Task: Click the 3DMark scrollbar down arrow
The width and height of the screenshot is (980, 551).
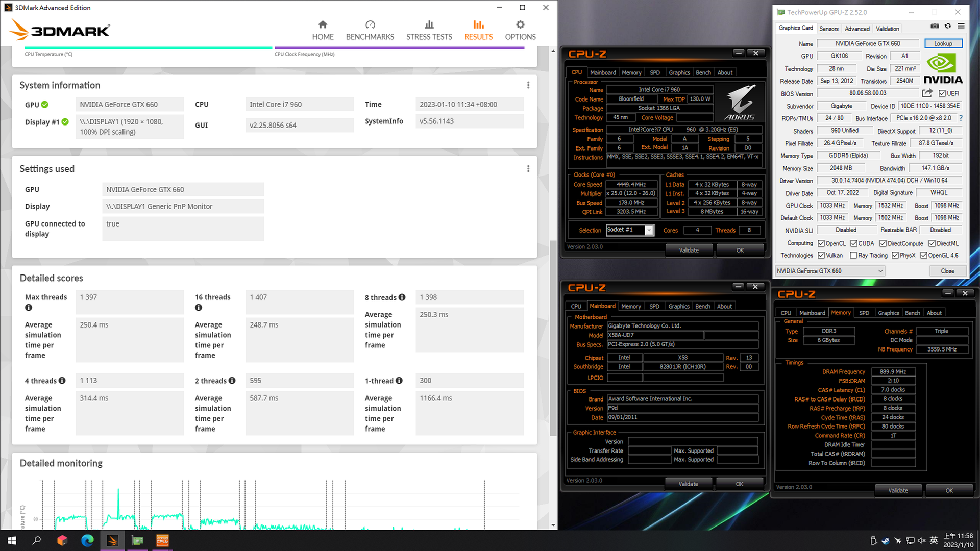Action: 553,525
